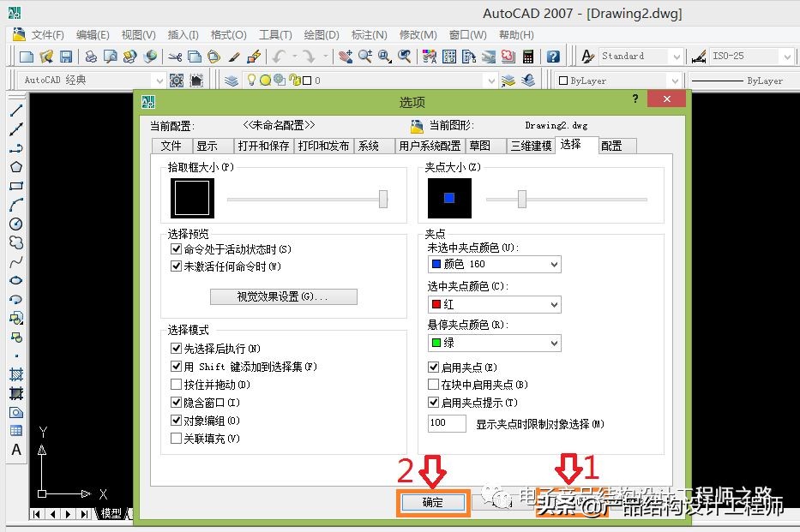Switch to the 文件 tab

(171, 146)
